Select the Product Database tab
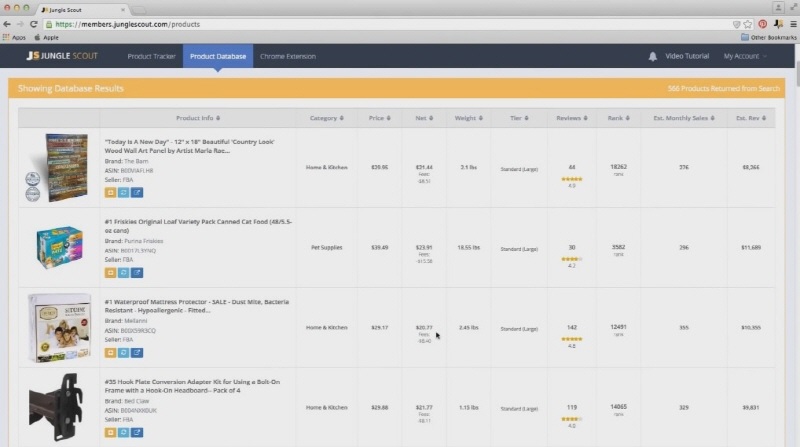800x447 pixels. tap(218, 56)
